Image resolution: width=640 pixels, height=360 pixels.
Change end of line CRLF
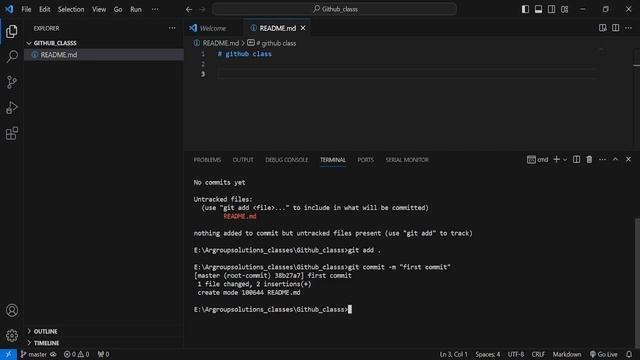pos(538,354)
